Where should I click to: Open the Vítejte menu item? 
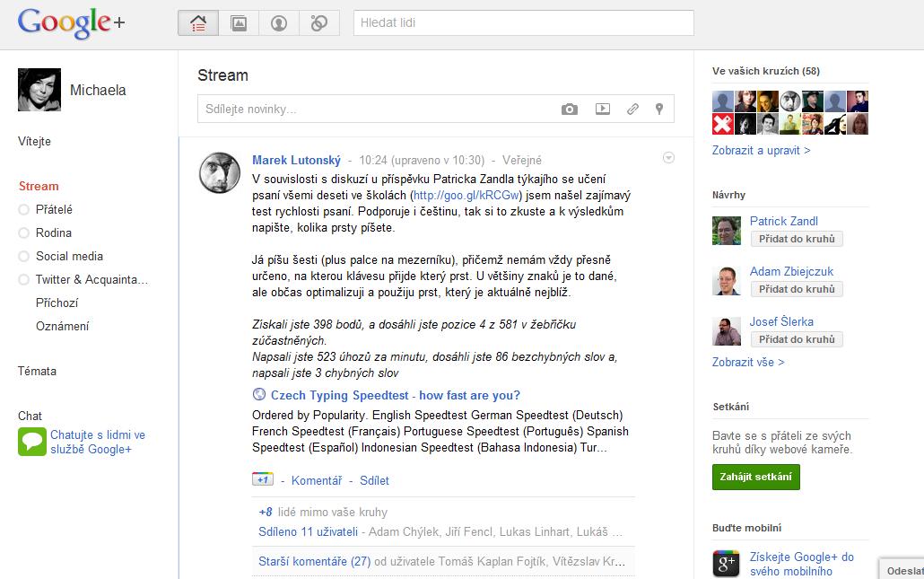pos(34,142)
